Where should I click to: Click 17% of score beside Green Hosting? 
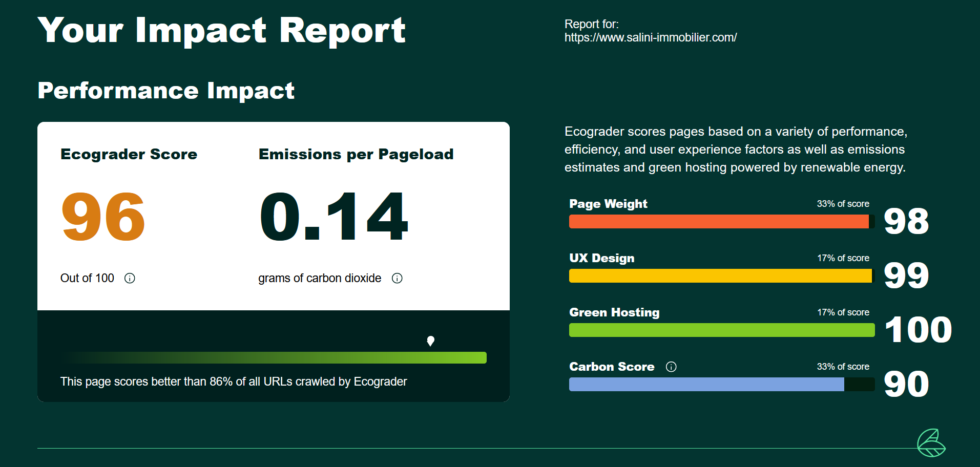tap(843, 312)
